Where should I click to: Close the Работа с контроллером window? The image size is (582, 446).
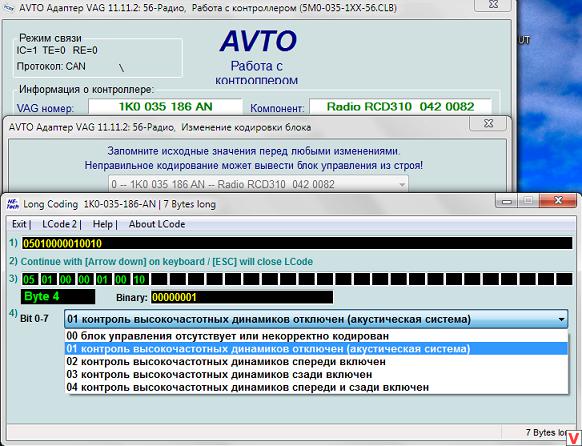click(x=493, y=4)
